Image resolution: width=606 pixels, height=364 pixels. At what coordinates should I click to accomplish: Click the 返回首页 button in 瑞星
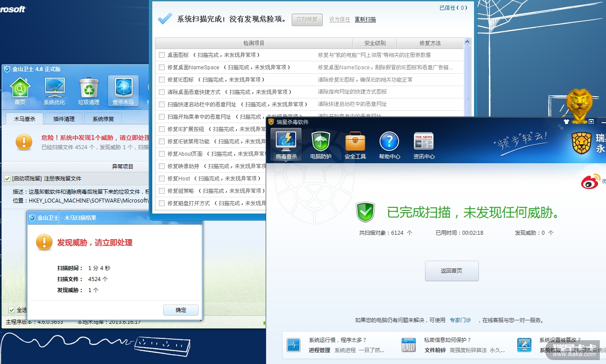(452, 271)
